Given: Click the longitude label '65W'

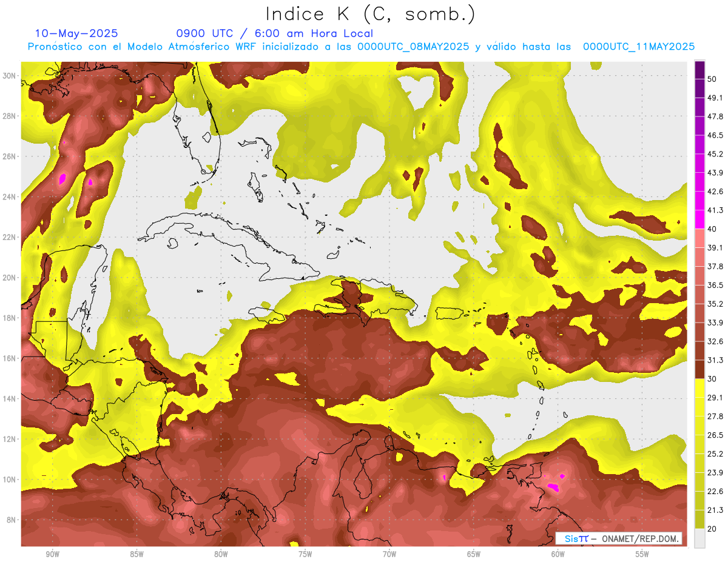Looking at the screenshot, I should (474, 555).
